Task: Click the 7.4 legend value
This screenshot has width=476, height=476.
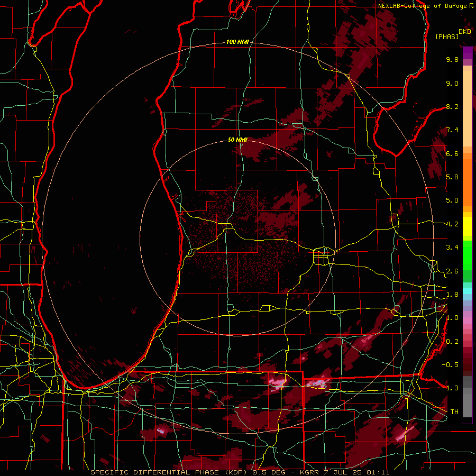Action: click(x=452, y=130)
